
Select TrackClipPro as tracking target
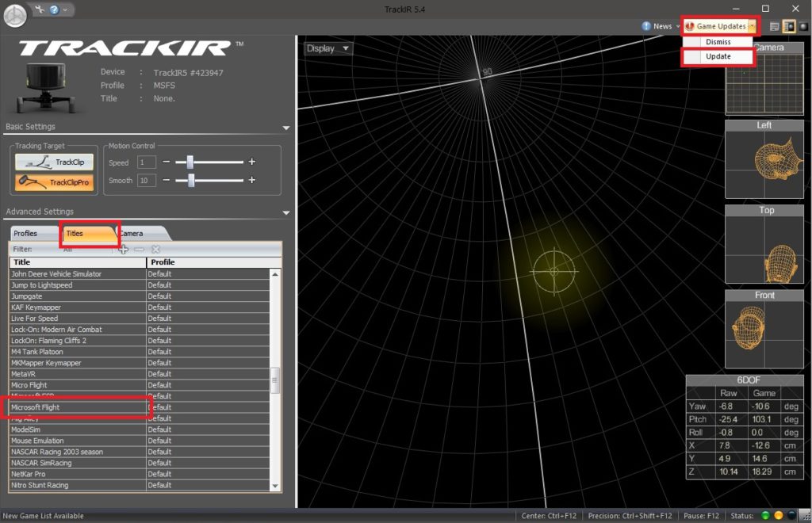[55, 182]
